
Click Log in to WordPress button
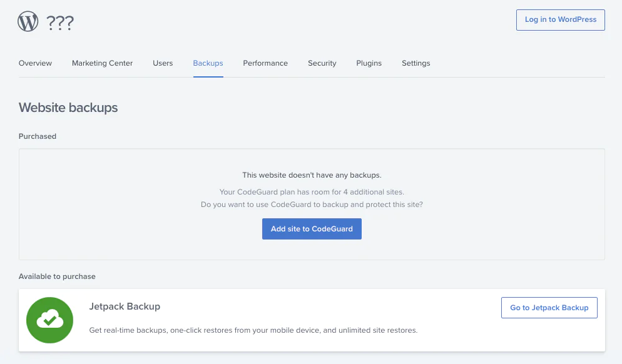(x=561, y=20)
